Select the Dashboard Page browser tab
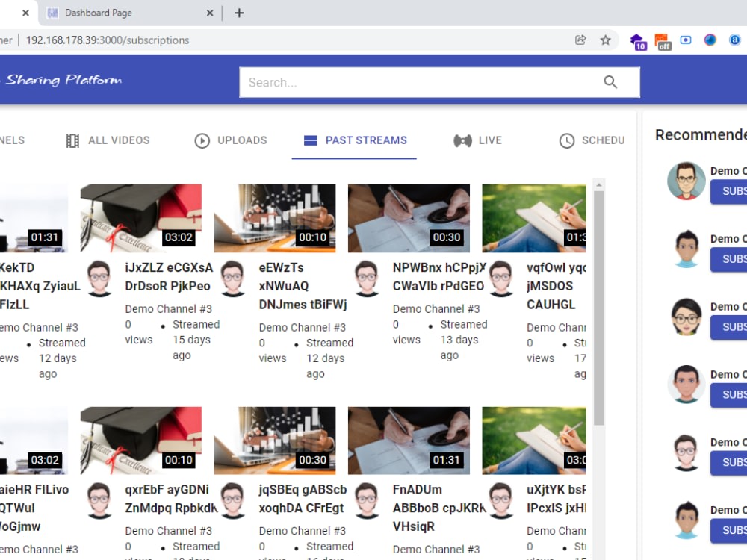The image size is (747, 560). (x=131, y=13)
